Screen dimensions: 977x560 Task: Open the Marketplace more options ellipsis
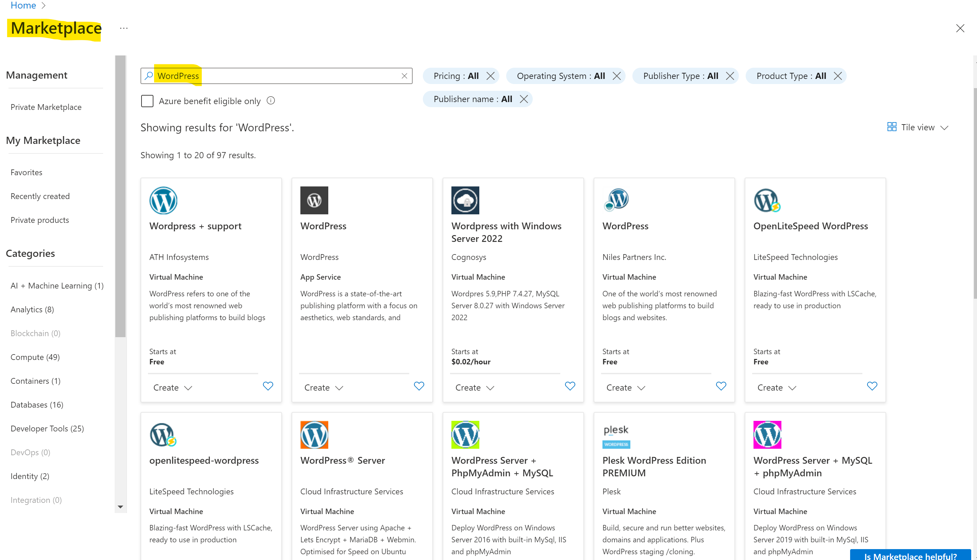point(123,28)
